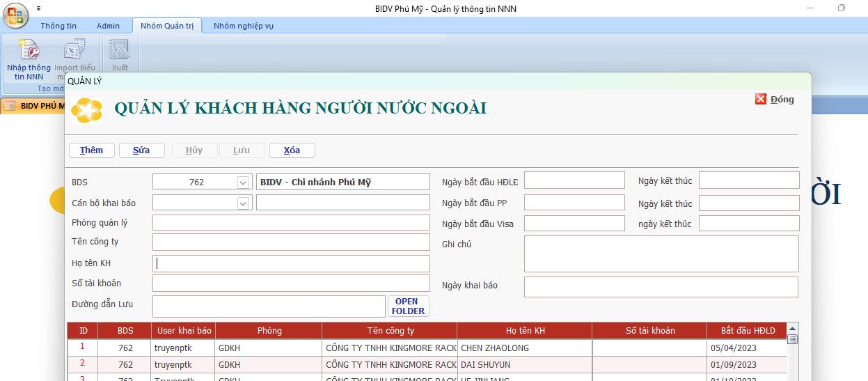
Task: Click the PP Ngày kết thúc field
Action: tap(749, 203)
